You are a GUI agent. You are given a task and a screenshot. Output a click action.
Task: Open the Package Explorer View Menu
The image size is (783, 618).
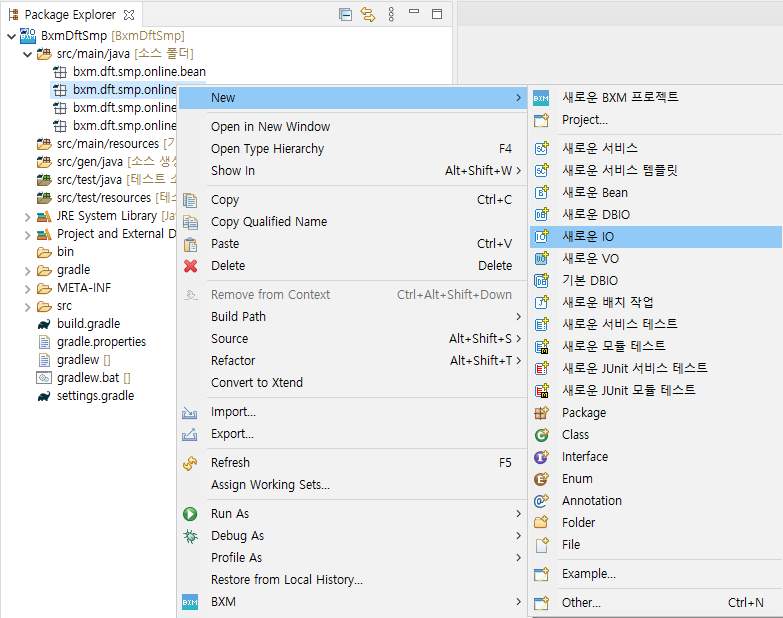click(391, 14)
